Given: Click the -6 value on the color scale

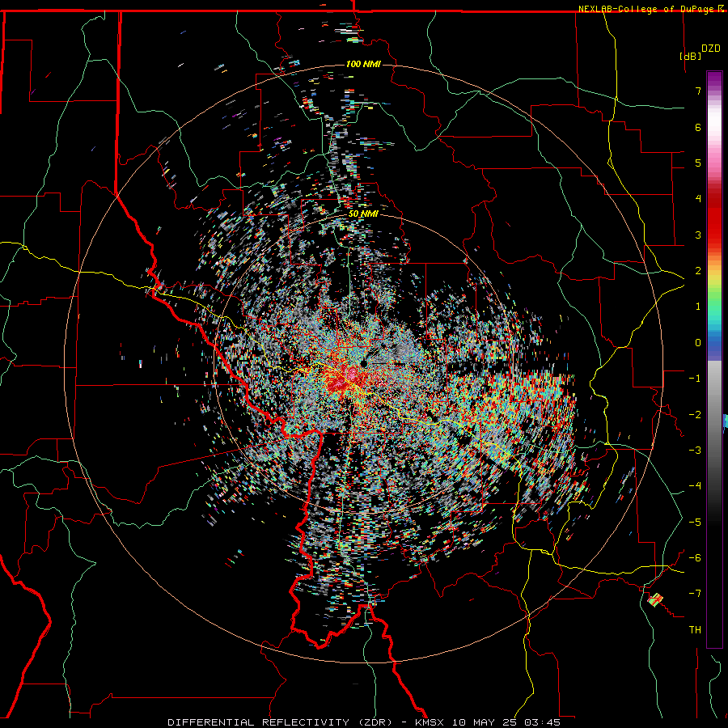Looking at the screenshot, I should pyautogui.click(x=695, y=558).
